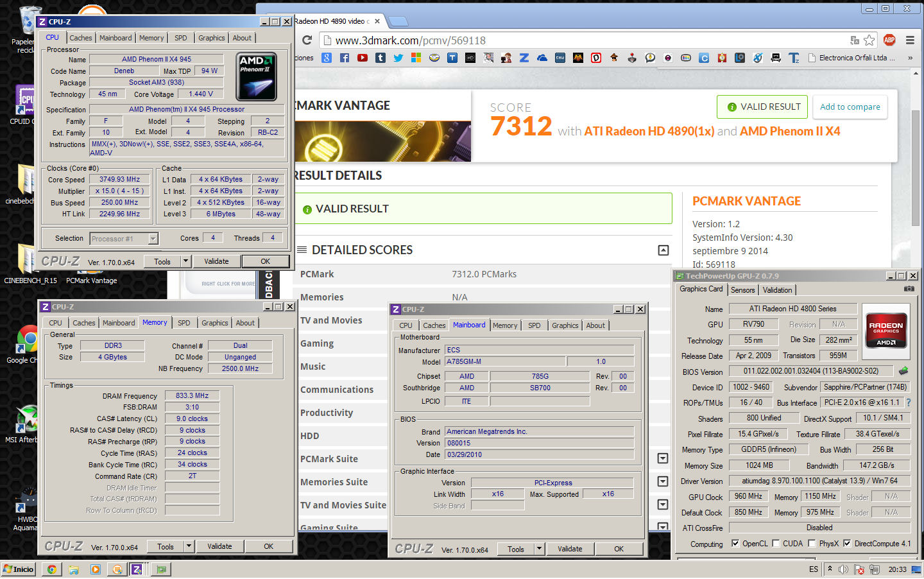Click the translate icon in address bar
This screenshot has width=924, height=579.
[x=855, y=40]
